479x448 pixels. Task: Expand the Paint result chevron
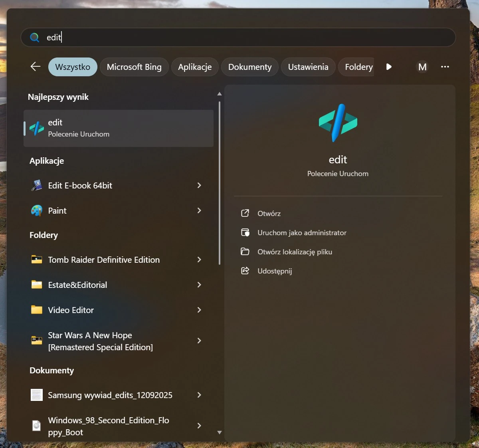[x=199, y=211]
